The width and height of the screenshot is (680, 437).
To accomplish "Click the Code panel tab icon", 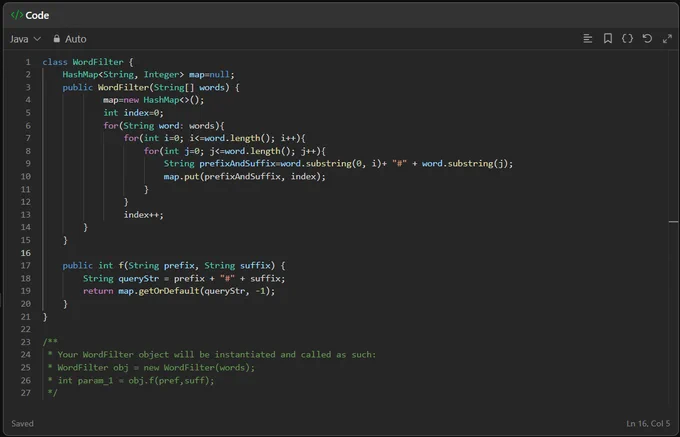I will [x=17, y=15].
